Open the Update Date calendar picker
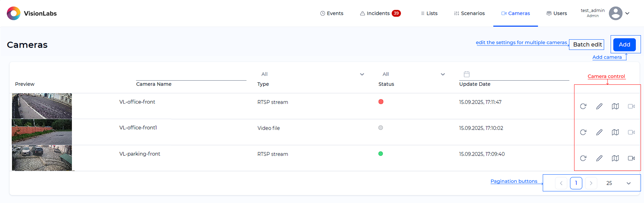Screen dimensions: 644x203 click(467, 74)
